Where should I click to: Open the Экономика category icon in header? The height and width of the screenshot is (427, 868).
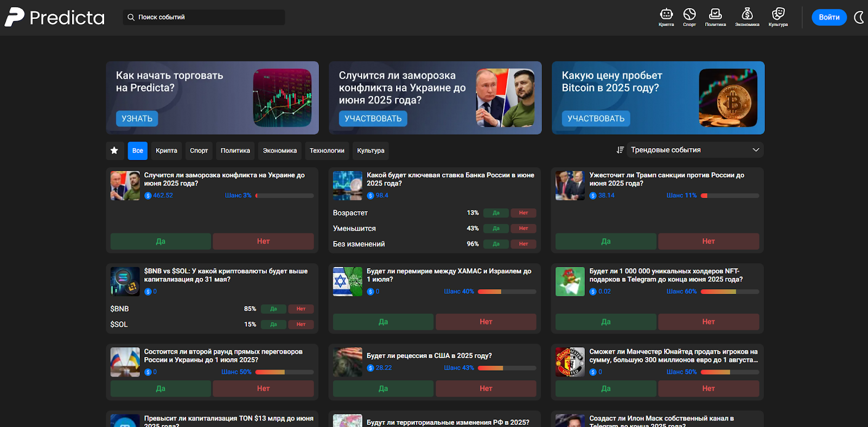pyautogui.click(x=747, y=17)
